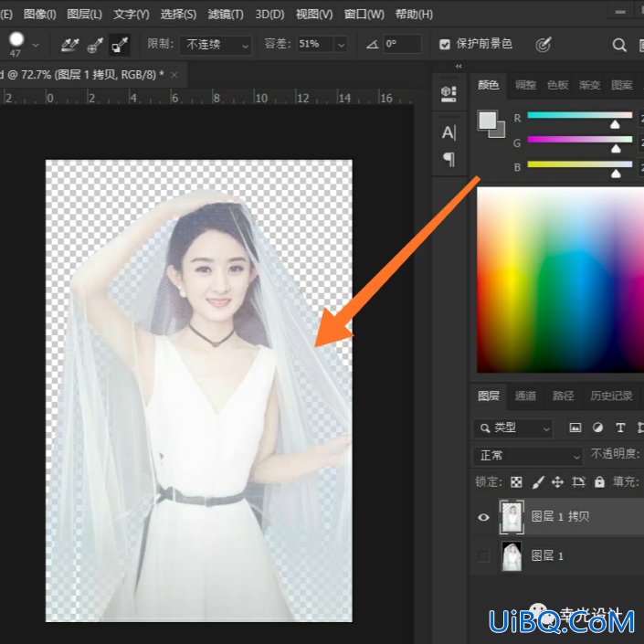Open the layer type filter dropdown
Screen dimensions: 644x644
coord(512,428)
